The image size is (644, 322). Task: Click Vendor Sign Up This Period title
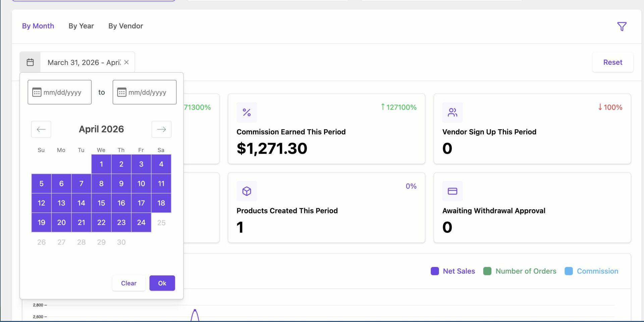pyautogui.click(x=489, y=132)
